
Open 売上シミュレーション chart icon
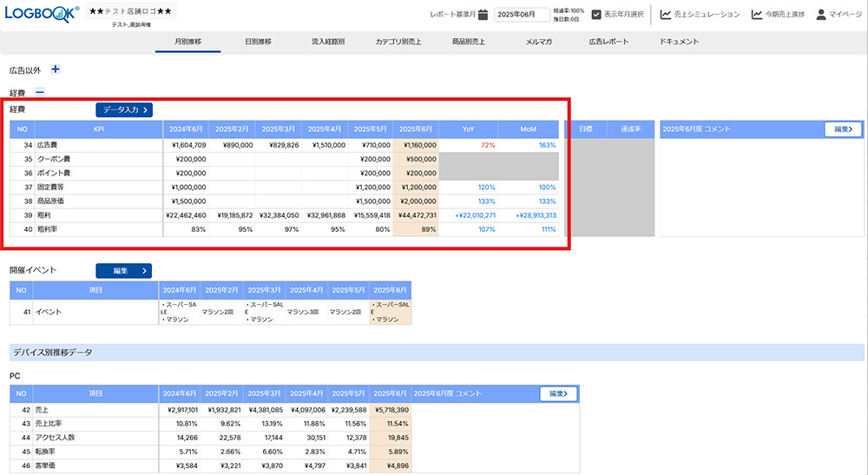click(x=665, y=15)
